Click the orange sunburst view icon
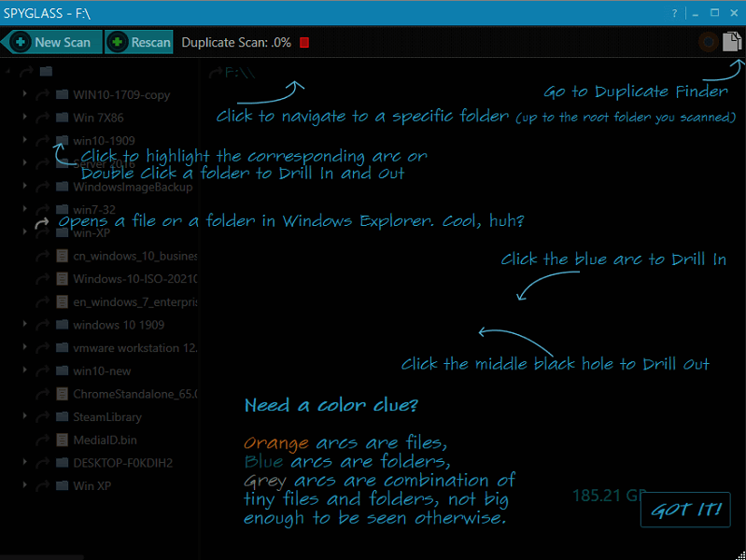Screen dimensions: 746x560 click(710, 42)
